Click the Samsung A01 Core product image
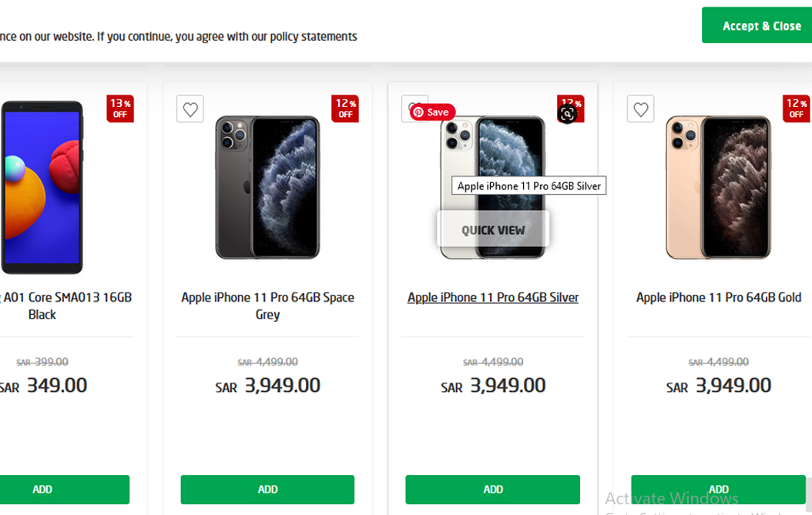This screenshot has width=812, height=515. click(42, 187)
